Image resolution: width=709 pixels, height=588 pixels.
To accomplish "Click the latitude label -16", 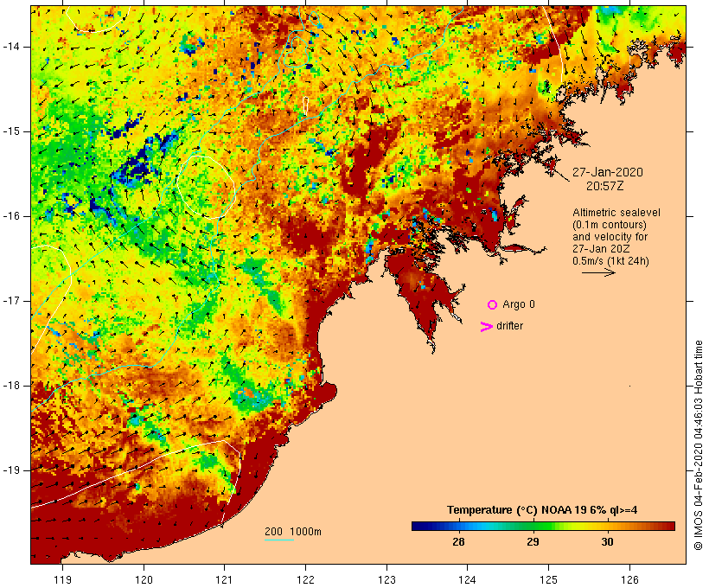I will click(10, 216).
